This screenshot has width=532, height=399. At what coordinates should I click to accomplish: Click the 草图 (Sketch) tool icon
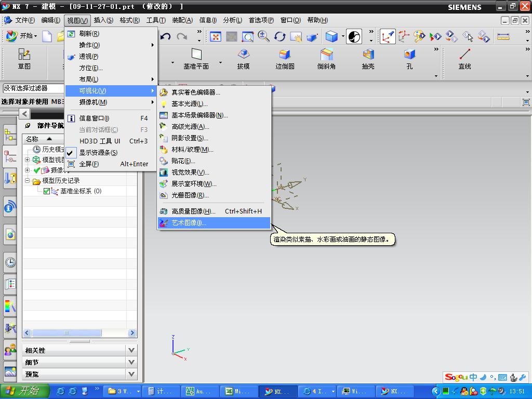point(24,54)
